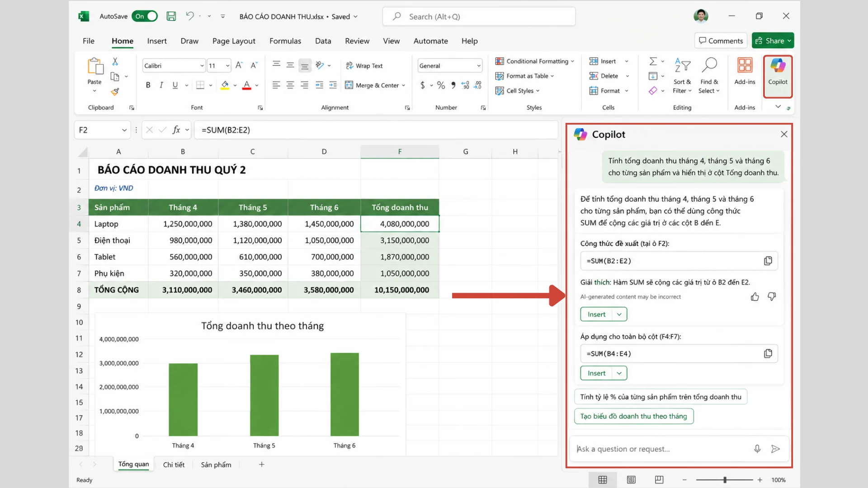Click Increase Font Size icon
This screenshot has height=488, width=868.
(239, 66)
